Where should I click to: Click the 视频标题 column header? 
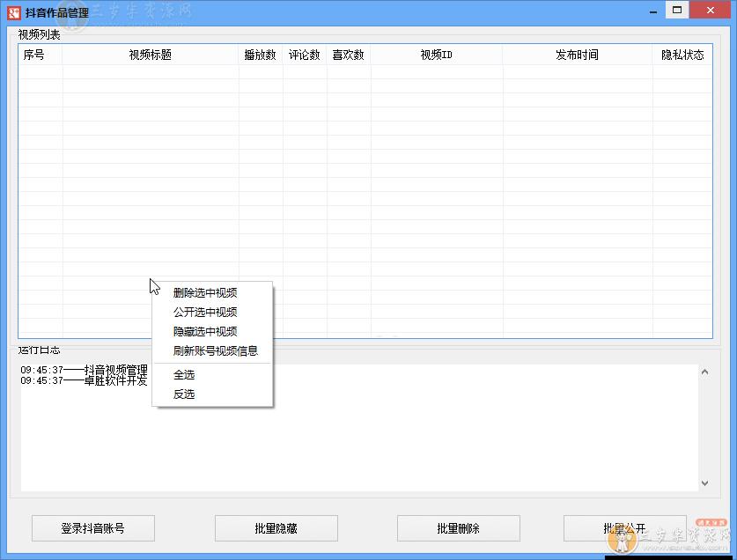pyautogui.click(x=150, y=54)
